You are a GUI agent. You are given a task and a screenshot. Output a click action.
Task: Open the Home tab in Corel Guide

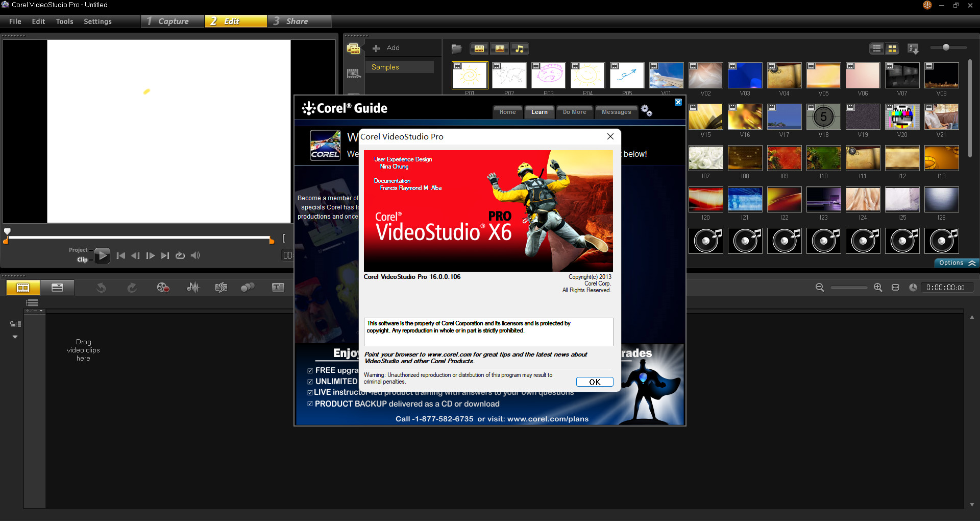coord(507,112)
